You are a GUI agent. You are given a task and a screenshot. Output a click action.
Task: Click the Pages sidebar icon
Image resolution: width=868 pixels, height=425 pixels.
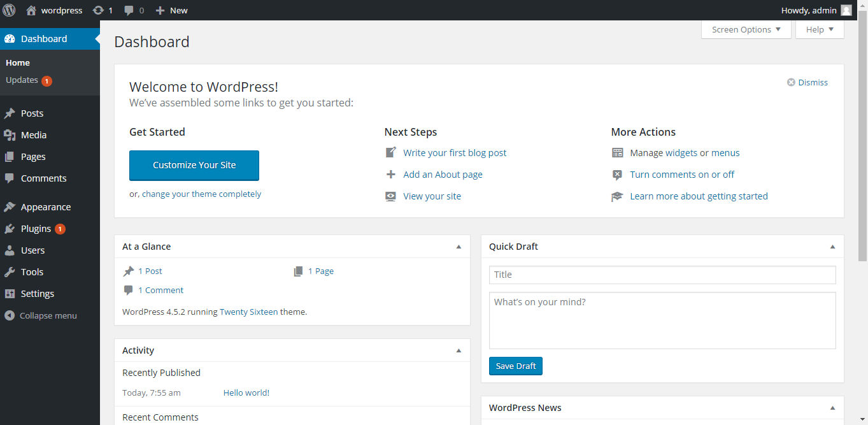point(10,156)
